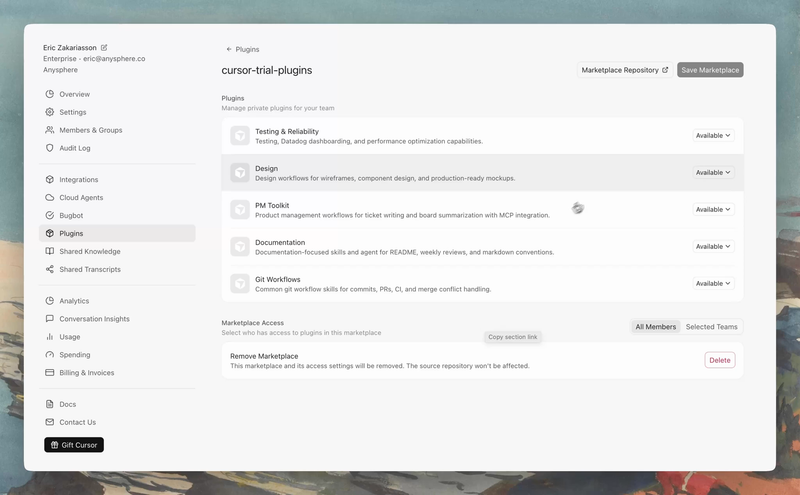Image resolution: width=800 pixels, height=495 pixels.
Task: Select All Members access option
Action: (x=656, y=327)
